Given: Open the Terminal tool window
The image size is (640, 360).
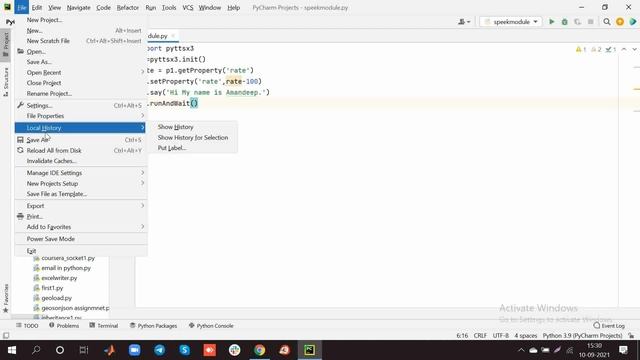Looking at the screenshot, I should (104, 326).
